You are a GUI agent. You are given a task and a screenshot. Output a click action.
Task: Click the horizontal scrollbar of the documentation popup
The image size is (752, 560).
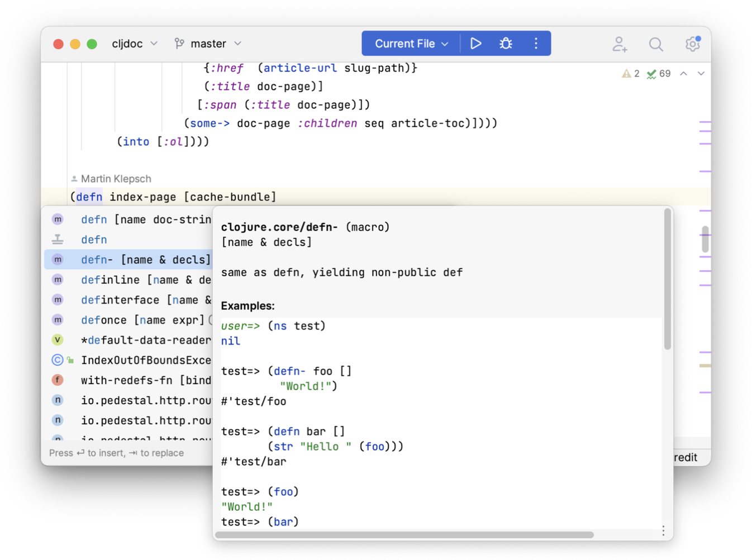click(x=404, y=535)
